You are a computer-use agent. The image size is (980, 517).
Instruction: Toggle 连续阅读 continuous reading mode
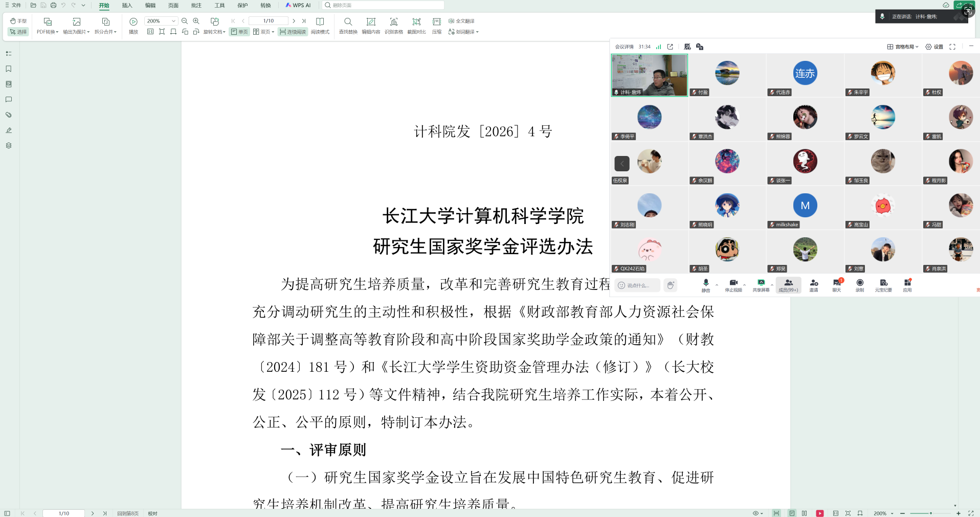[x=293, y=32]
